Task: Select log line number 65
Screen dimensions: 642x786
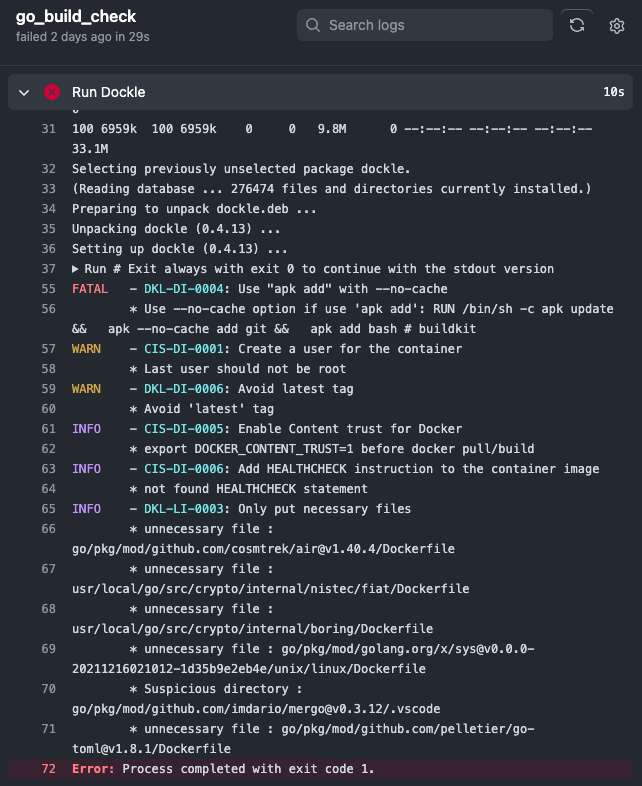Action: click(49, 509)
